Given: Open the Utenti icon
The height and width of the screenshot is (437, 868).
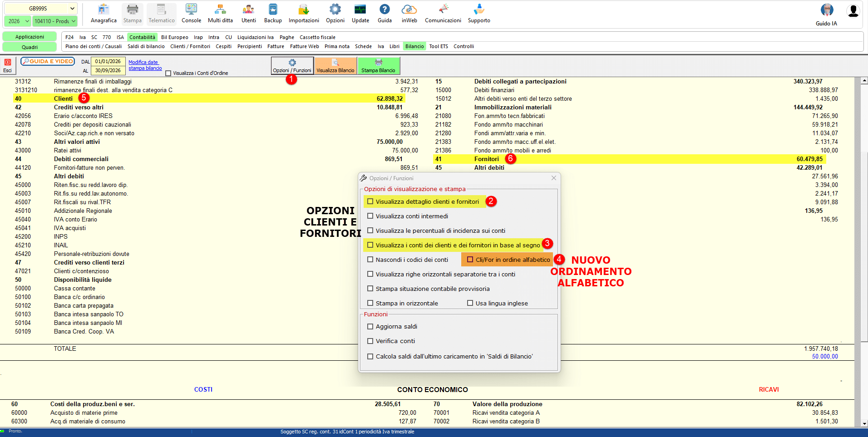Looking at the screenshot, I should (248, 14).
